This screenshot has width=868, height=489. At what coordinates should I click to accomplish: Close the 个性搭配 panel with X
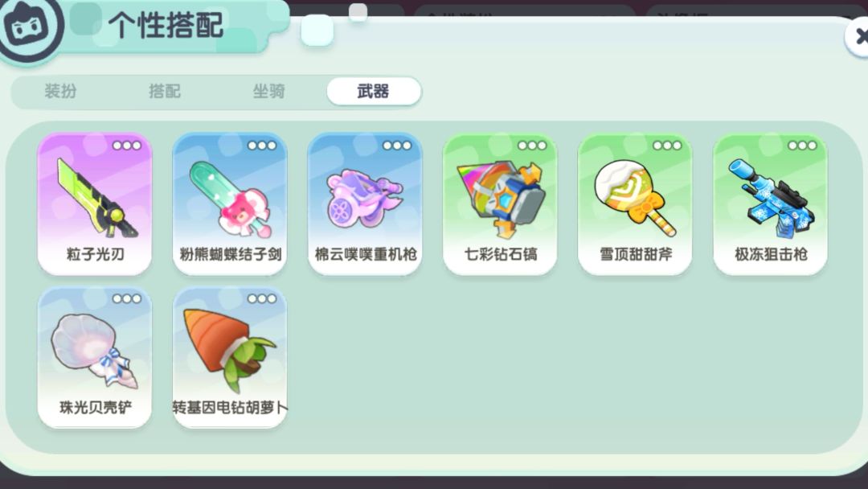coord(858,36)
